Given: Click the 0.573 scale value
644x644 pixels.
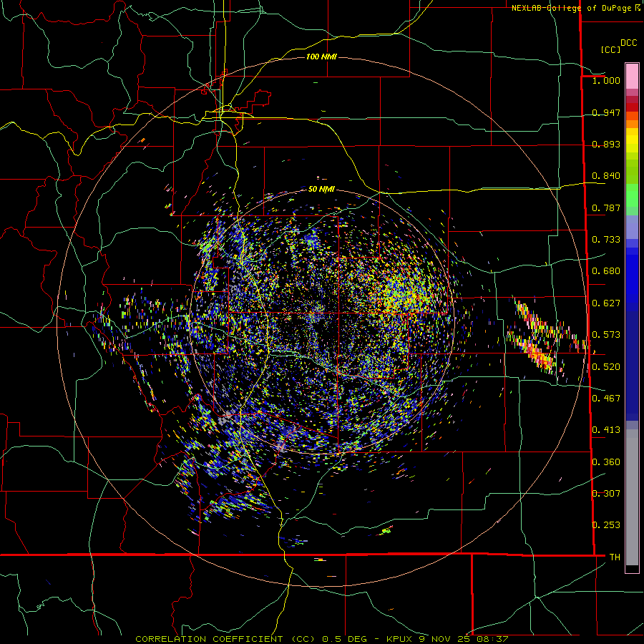Looking at the screenshot, I should tap(606, 335).
